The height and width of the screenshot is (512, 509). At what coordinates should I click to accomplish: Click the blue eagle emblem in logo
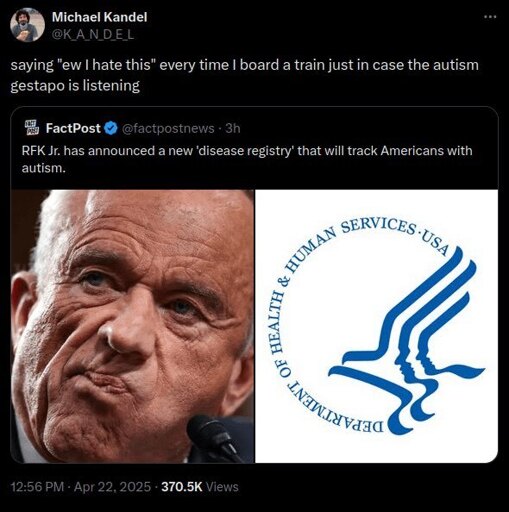407,340
